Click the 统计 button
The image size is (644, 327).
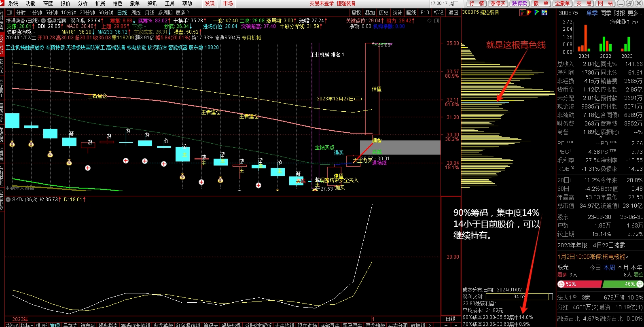click(398, 13)
